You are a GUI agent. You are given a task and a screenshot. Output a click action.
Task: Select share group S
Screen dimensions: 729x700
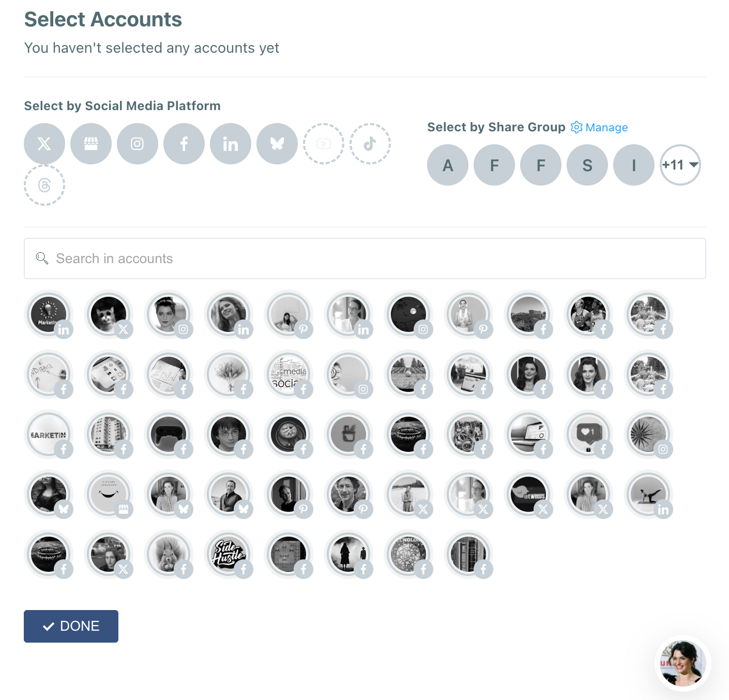tap(587, 165)
